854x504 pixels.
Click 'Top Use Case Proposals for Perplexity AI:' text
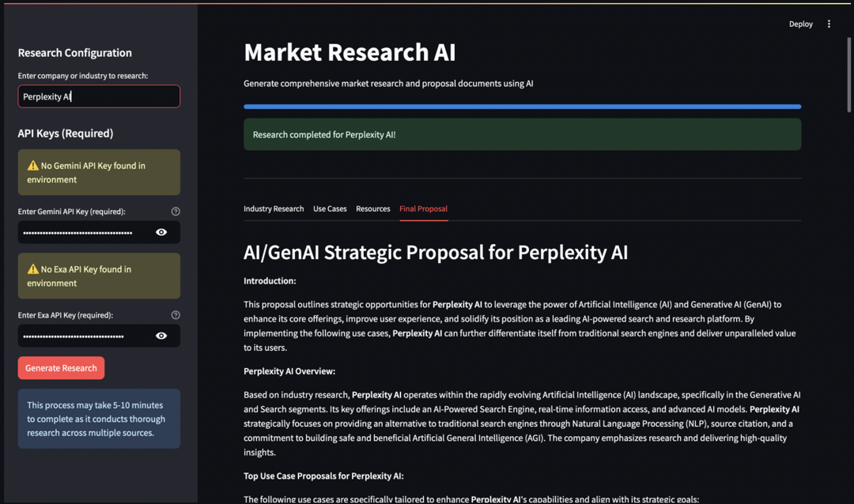323,476
